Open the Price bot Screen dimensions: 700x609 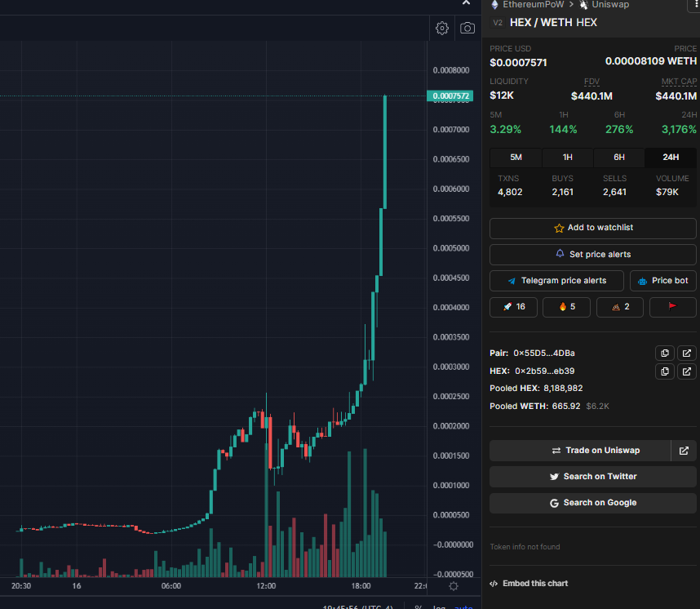[x=663, y=281]
